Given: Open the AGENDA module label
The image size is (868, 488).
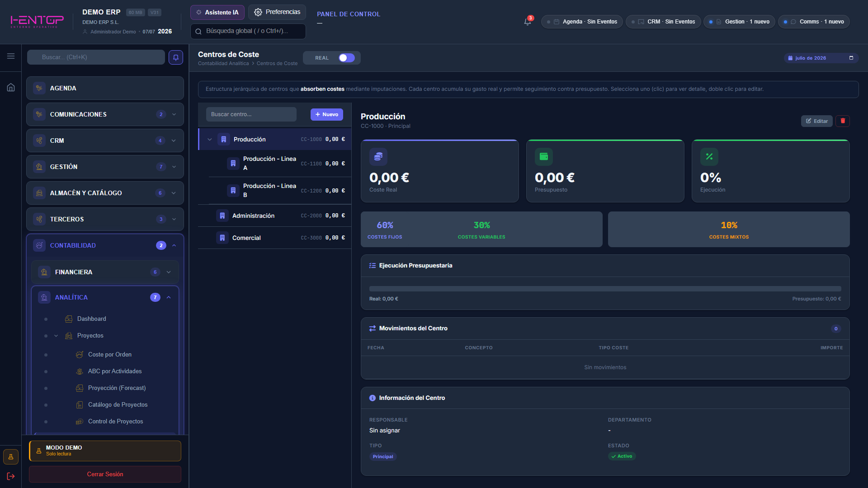Looking at the screenshot, I should pyautogui.click(x=63, y=88).
